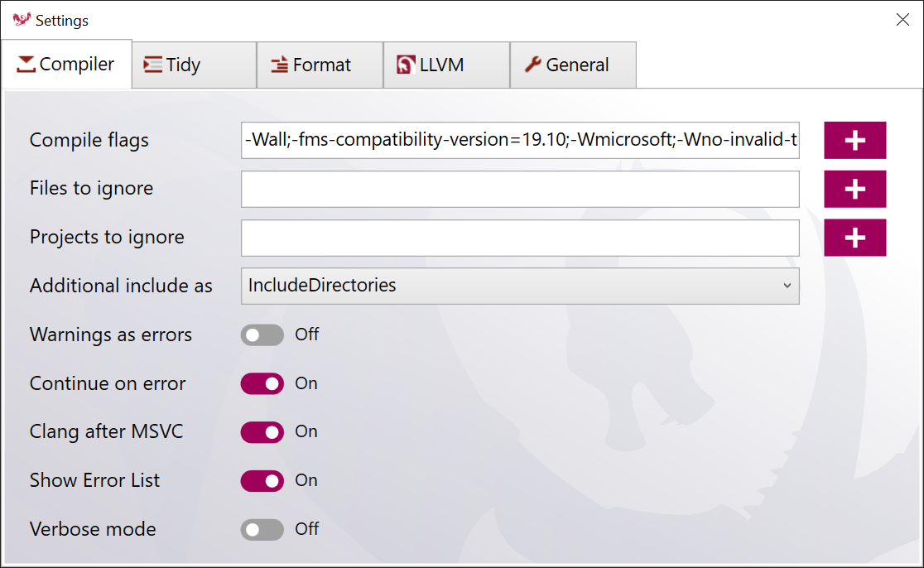The width and height of the screenshot is (924, 568).
Task: Click the plus icon beside Compile flags
Action: click(x=854, y=140)
